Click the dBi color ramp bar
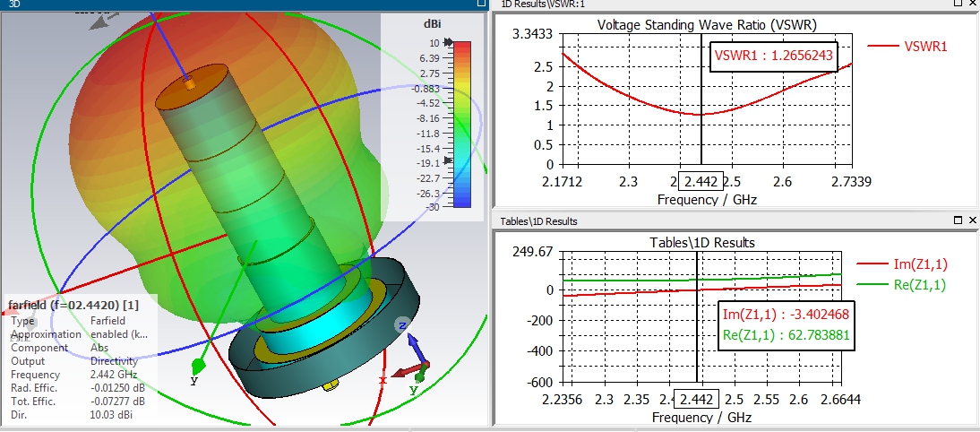Screen dimensions: 980x432 (x=462, y=125)
